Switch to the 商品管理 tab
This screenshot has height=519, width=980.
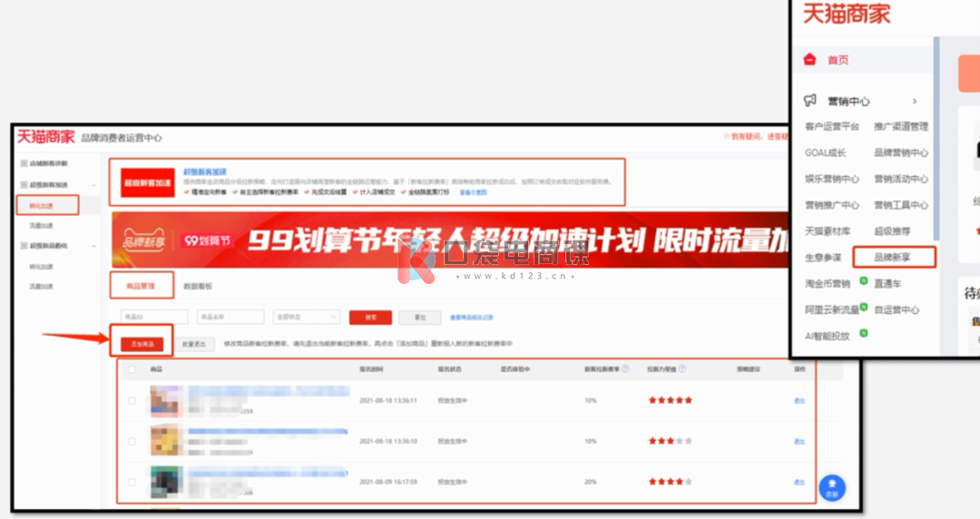pos(141,286)
